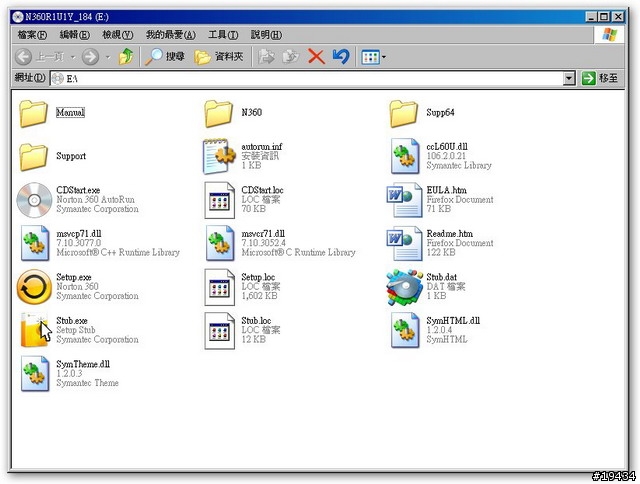Select the SymHTML.dll file icon
640x484 pixels.
404,330
